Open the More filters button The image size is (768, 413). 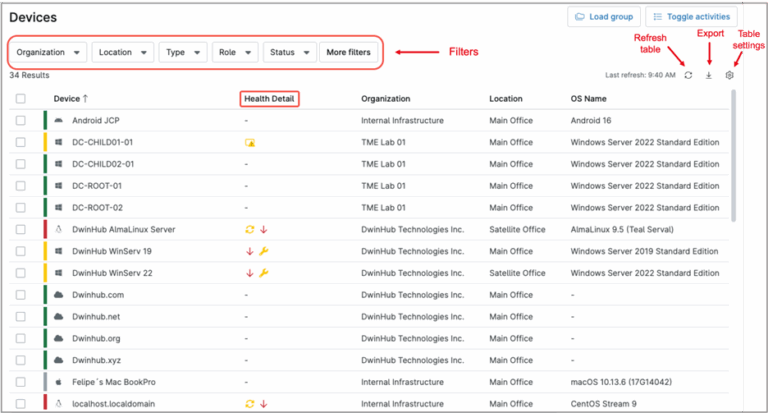tap(347, 52)
